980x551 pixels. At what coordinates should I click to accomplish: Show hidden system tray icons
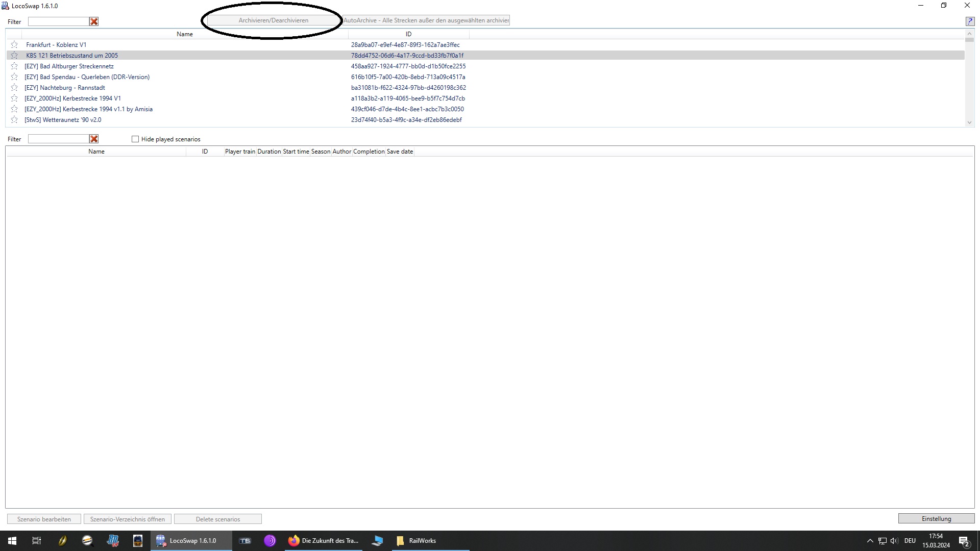870,541
